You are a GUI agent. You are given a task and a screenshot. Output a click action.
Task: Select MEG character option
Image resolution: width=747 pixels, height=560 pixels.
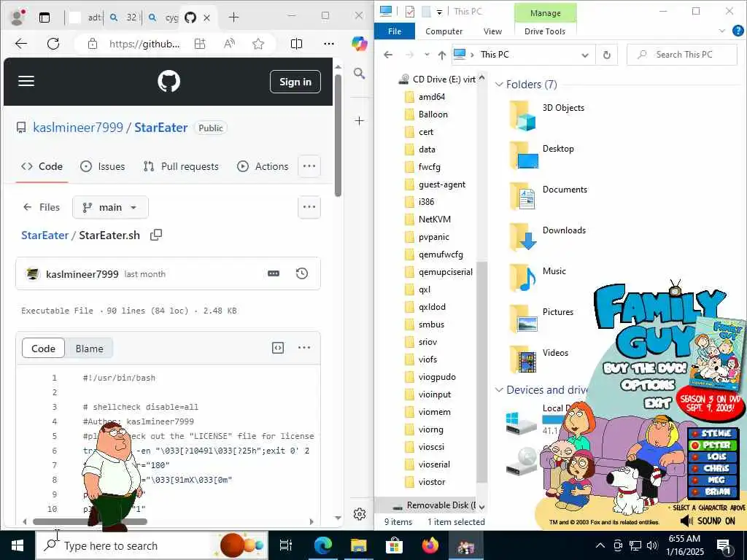tap(712, 480)
